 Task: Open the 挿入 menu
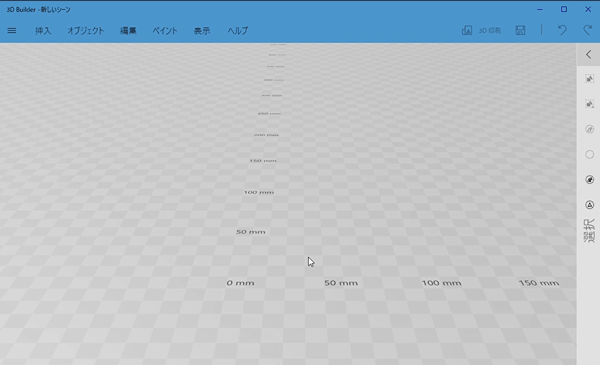coord(43,31)
